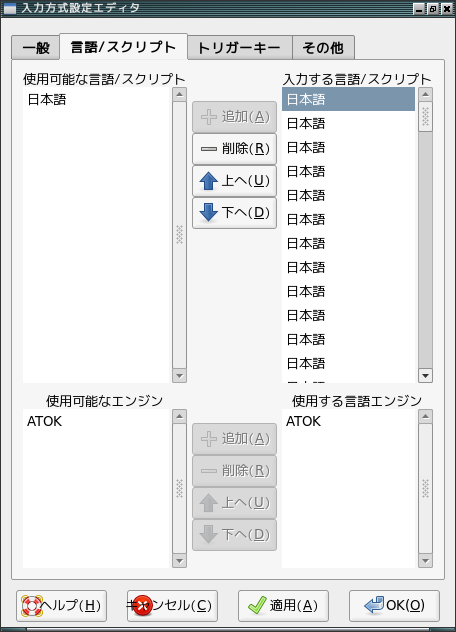The image size is (456, 632).
Task: Confirm with OK(O) button
Action: (x=394, y=606)
